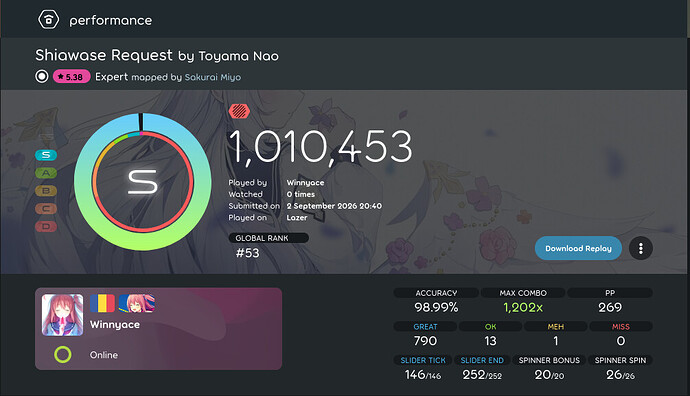The height and width of the screenshot is (396, 690).
Task: Open Winnyace username in user card
Action: coord(115,325)
